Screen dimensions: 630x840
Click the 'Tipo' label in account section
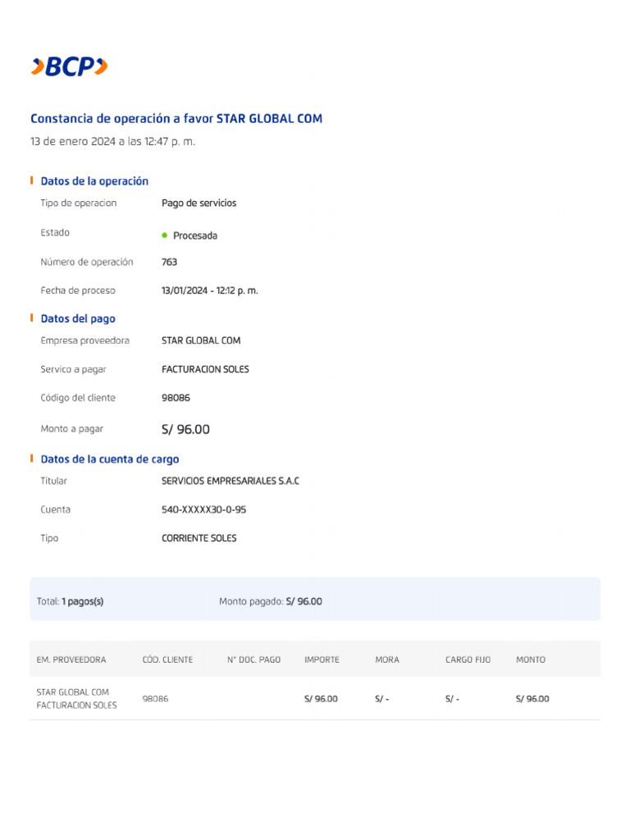[49, 538]
